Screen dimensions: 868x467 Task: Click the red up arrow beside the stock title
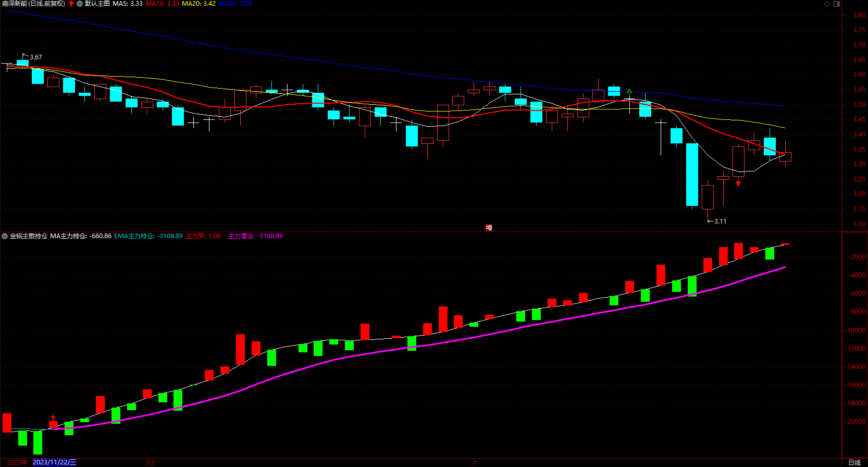71,4
